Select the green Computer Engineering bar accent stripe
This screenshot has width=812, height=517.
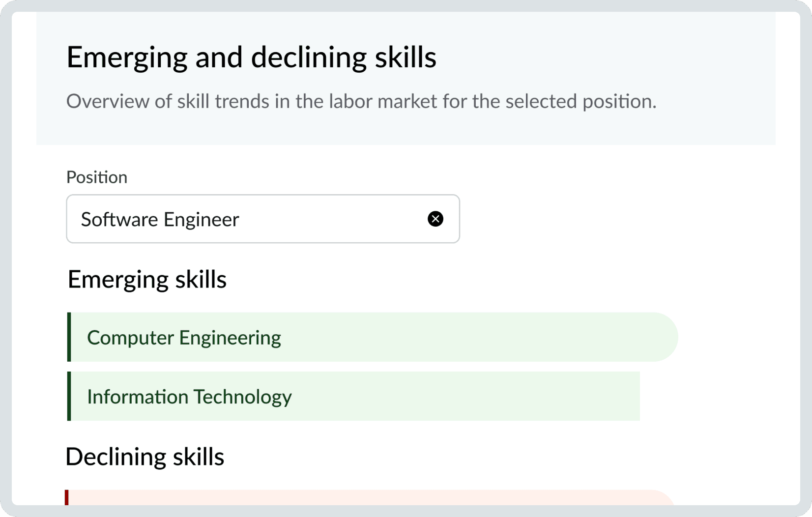(69, 337)
